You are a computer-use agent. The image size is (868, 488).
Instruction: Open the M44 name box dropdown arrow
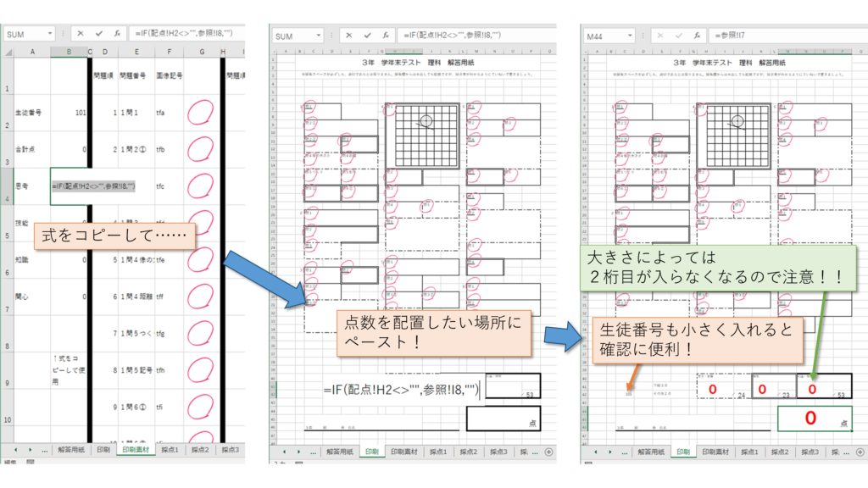(x=630, y=36)
